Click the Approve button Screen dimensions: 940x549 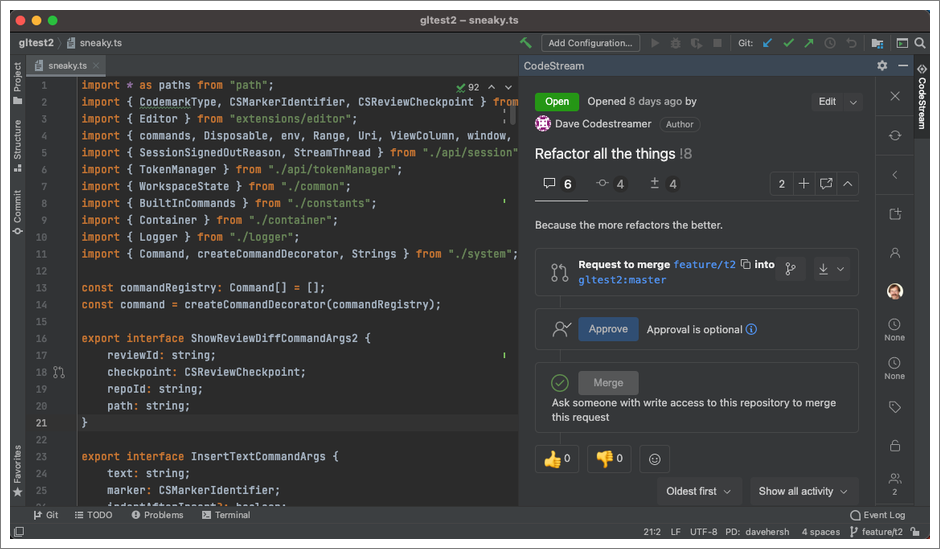608,329
